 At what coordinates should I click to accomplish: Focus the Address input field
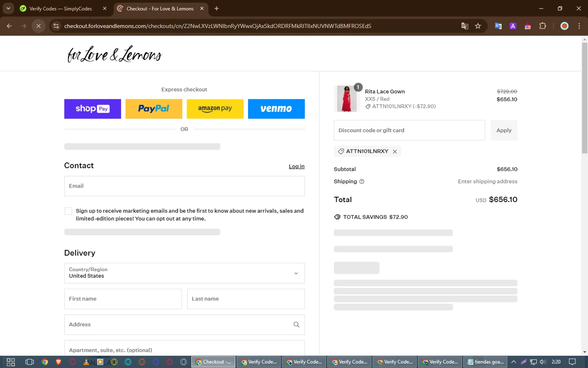point(184,324)
